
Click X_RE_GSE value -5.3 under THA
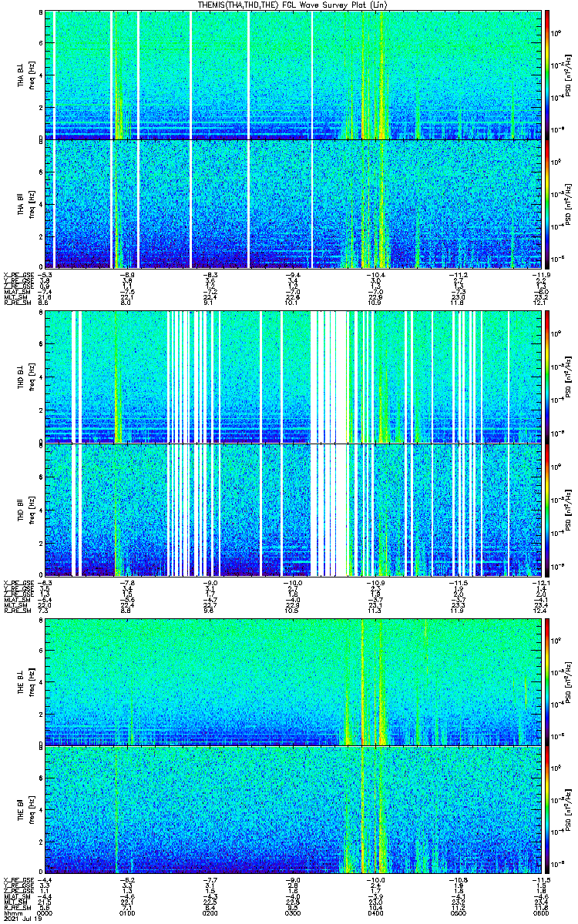click(46, 275)
